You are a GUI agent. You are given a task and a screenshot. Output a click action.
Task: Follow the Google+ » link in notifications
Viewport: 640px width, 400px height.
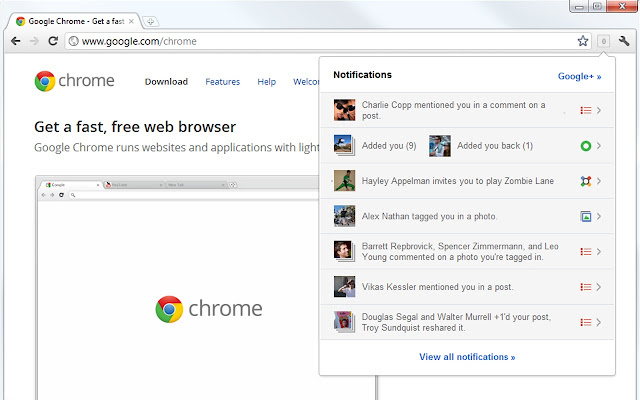click(579, 76)
